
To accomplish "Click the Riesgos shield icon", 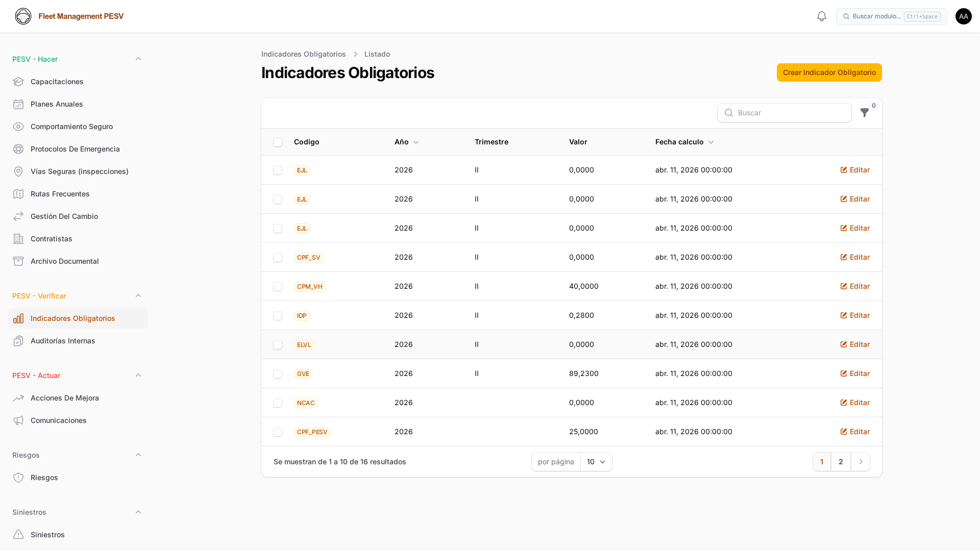I will pyautogui.click(x=18, y=478).
